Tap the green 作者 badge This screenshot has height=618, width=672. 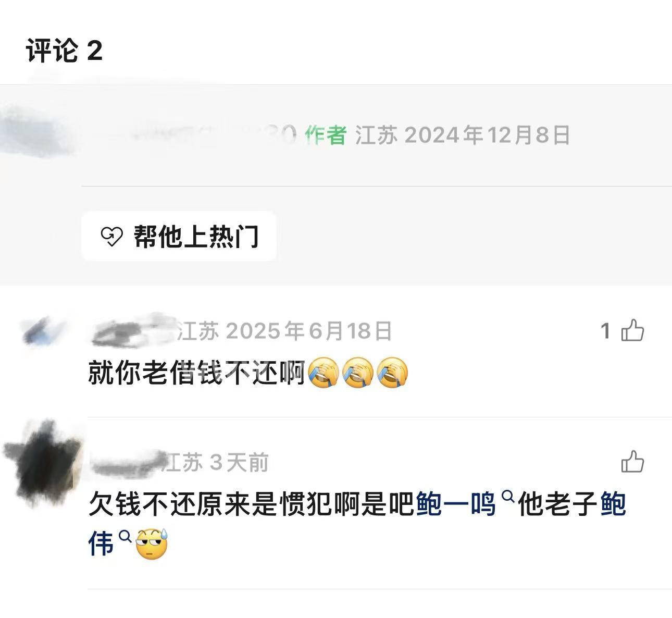point(325,135)
